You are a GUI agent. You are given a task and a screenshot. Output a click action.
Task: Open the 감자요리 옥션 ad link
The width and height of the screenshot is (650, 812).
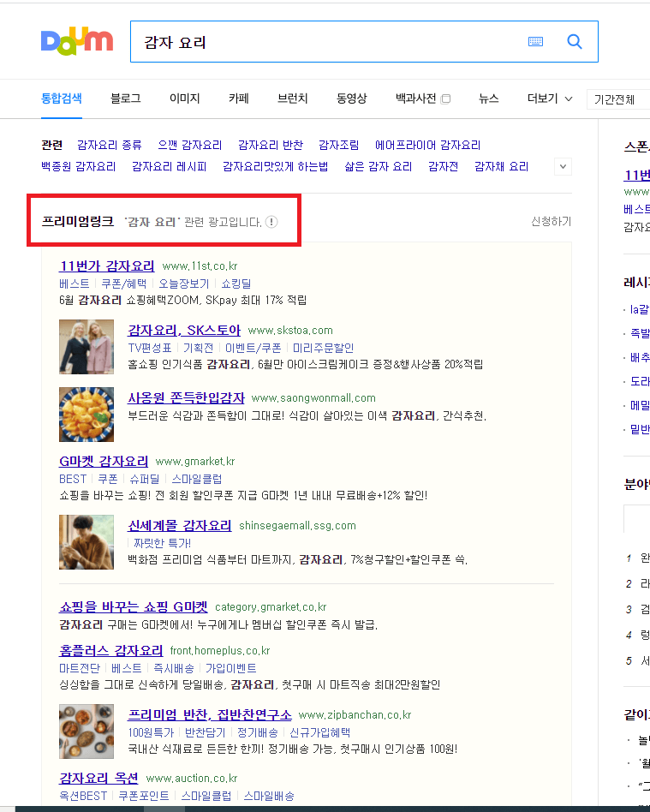98,779
